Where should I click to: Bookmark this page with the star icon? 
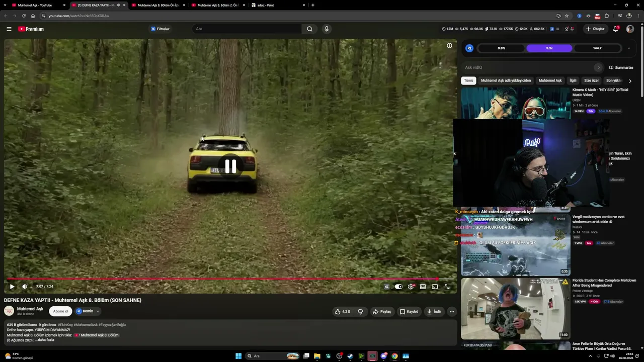(567, 16)
